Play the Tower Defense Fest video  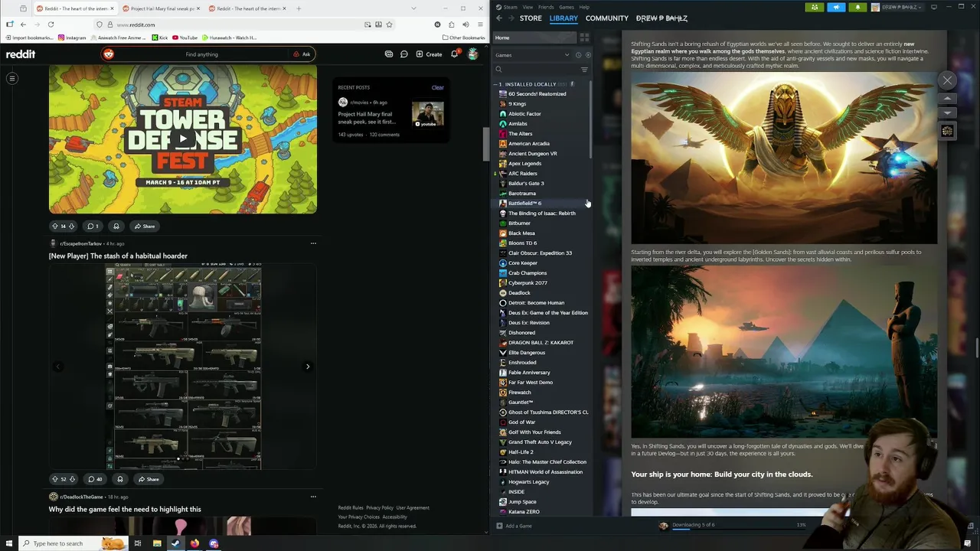click(182, 139)
